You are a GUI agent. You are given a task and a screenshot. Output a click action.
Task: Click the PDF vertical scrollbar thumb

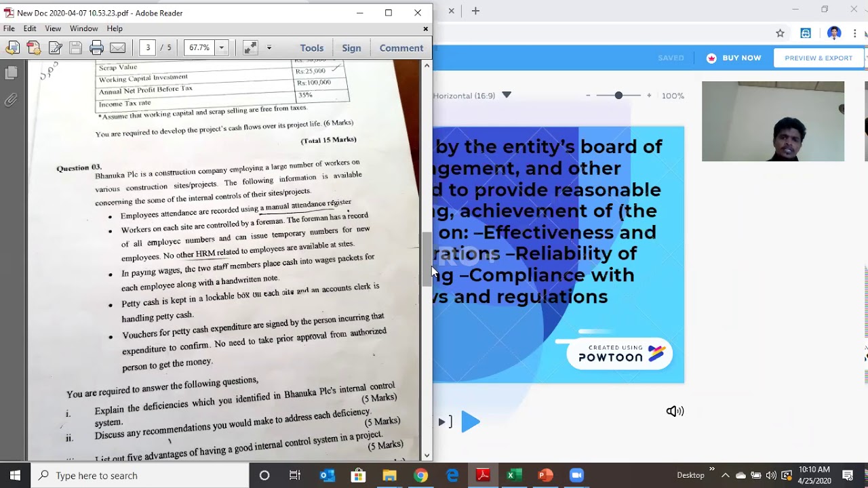(x=427, y=259)
